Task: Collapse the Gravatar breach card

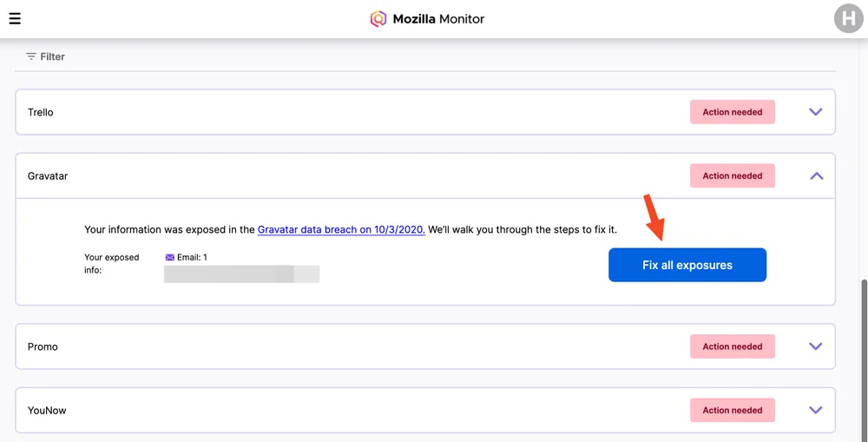Action: (817, 175)
